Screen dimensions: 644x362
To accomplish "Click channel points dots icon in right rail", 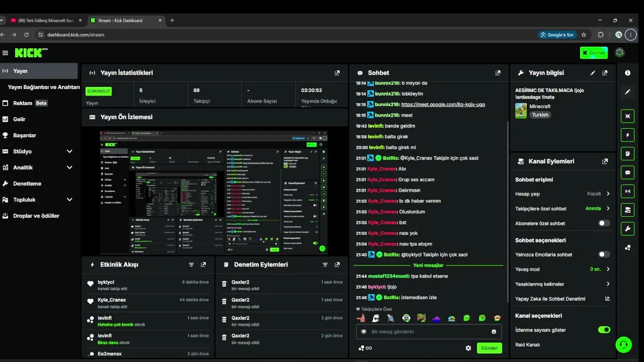I will point(627,247).
